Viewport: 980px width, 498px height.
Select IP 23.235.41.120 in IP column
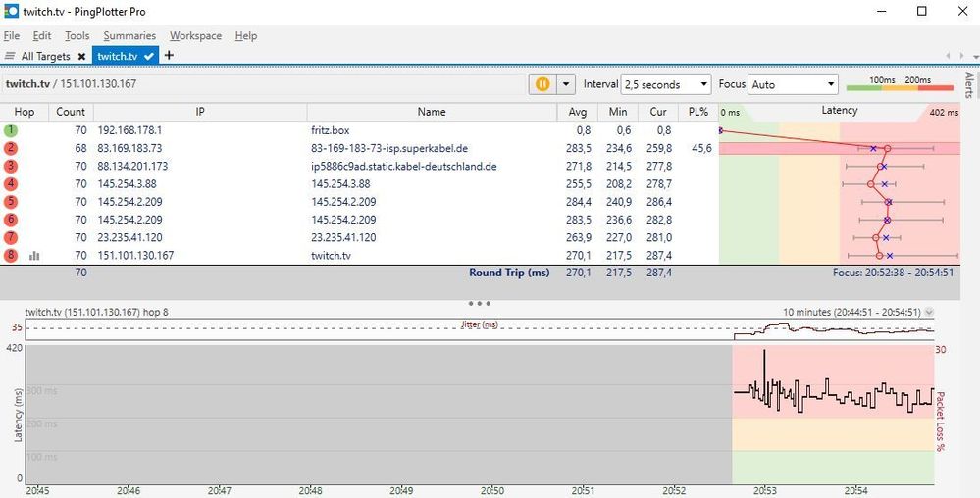tap(129, 237)
